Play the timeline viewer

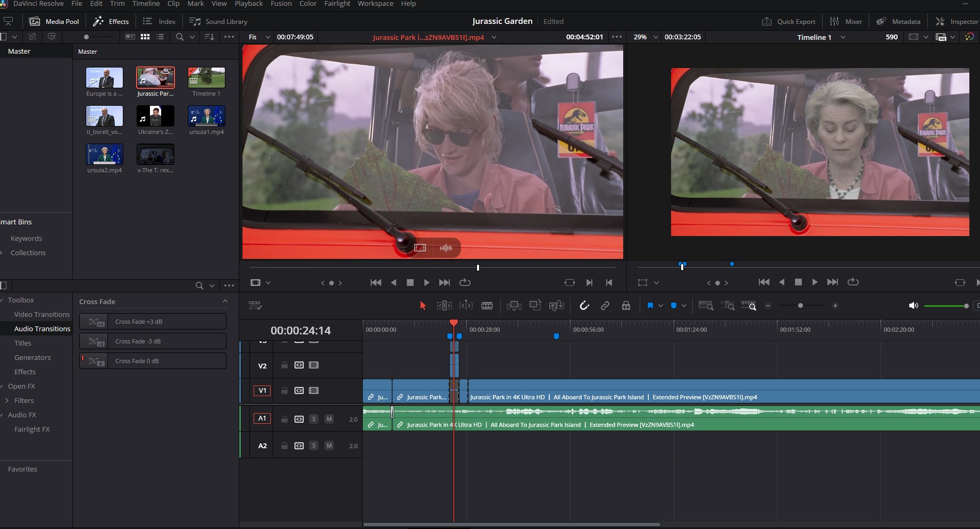click(815, 282)
